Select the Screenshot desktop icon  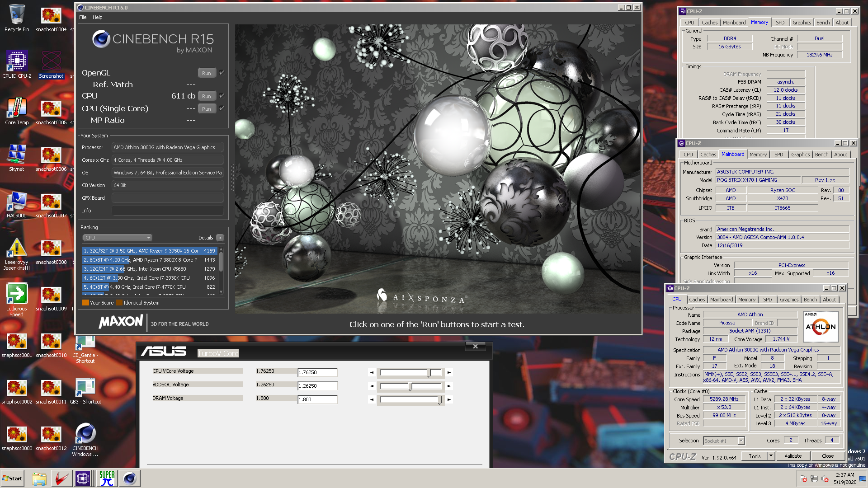[x=51, y=64]
